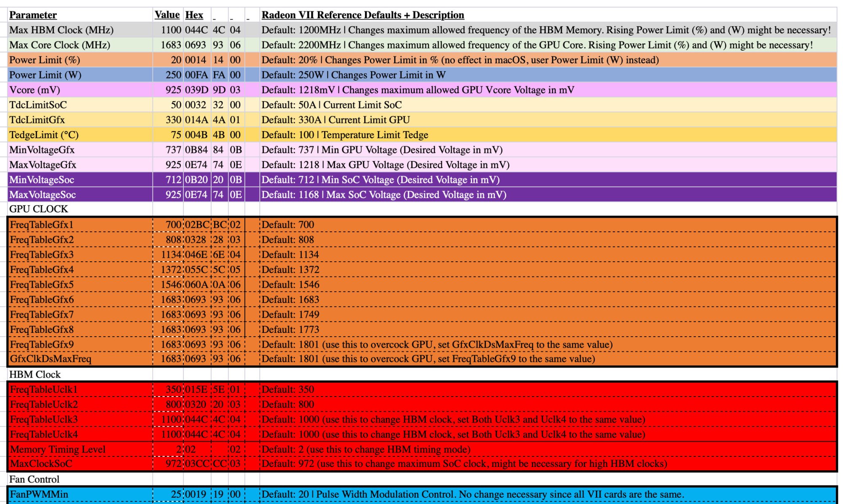Click the Hex column header
Screen dimensions: 843x504
click(193, 15)
